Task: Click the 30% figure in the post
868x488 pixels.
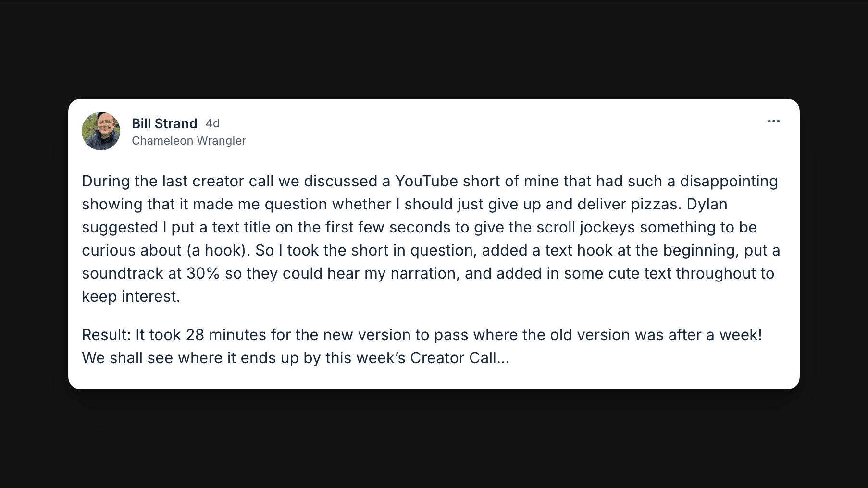Action: pyautogui.click(x=203, y=273)
